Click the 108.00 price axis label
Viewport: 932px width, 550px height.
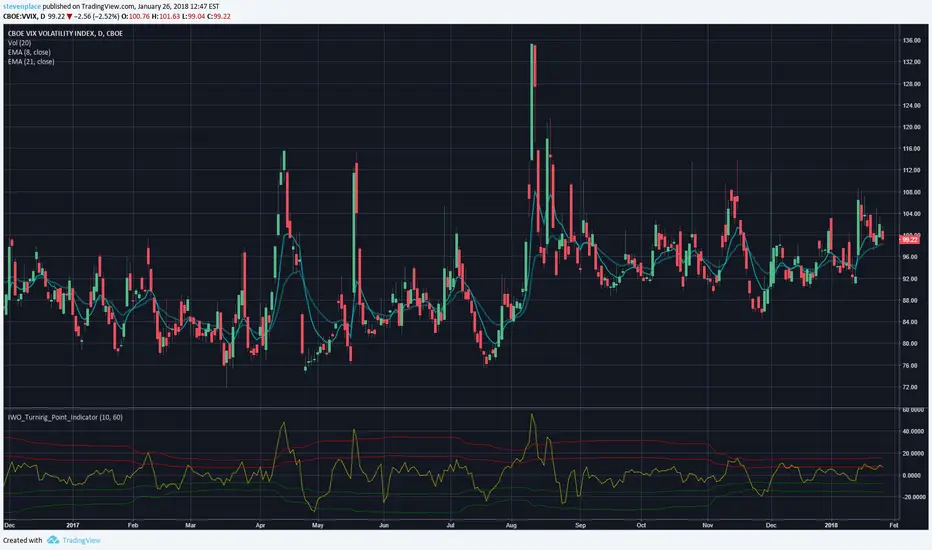pyautogui.click(x=911, y=192)
